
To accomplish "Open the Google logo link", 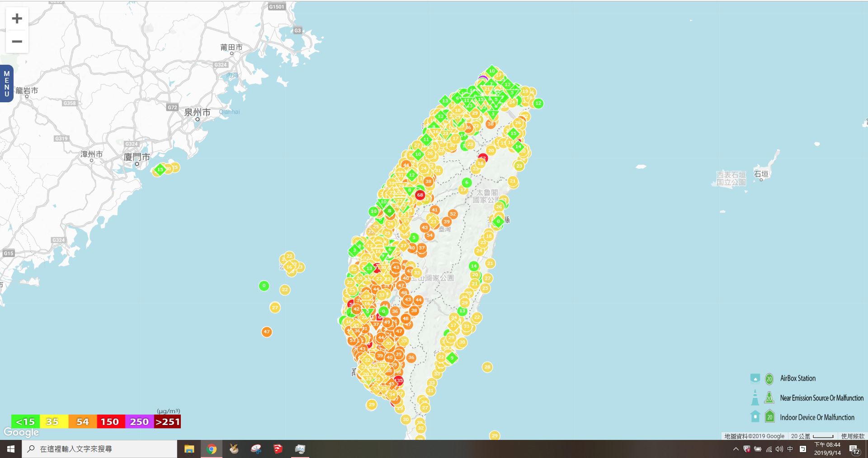I will point(21,433).
